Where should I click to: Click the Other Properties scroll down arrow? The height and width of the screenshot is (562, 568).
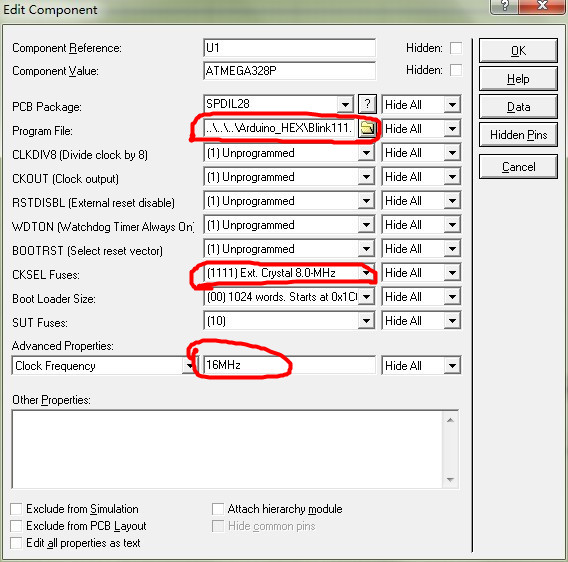(450, 480)
